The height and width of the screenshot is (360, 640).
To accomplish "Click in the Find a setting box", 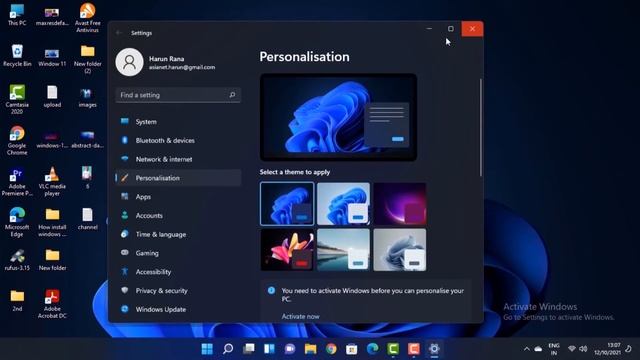I will pos(178,95).
